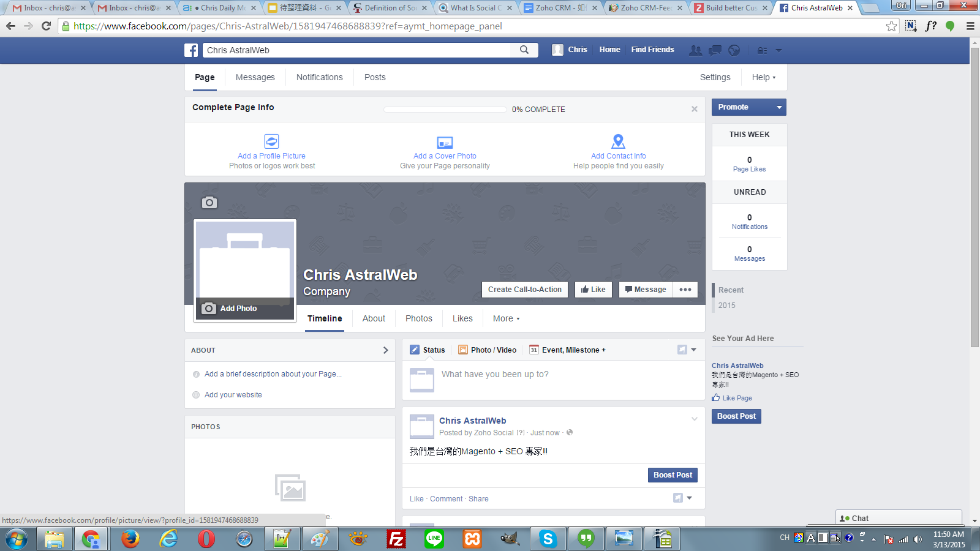Select Photo / Video composer option
Viewport: 980px width, 551px height.
488,350
